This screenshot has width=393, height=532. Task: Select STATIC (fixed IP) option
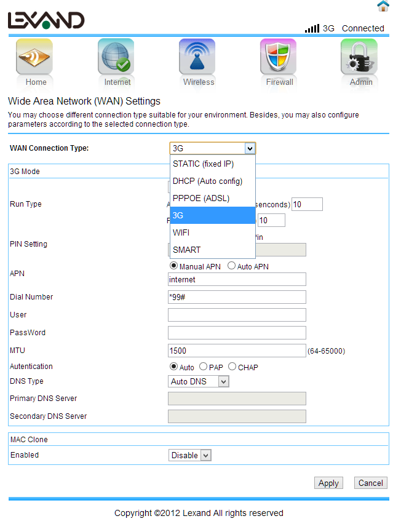tap(212, 164)
